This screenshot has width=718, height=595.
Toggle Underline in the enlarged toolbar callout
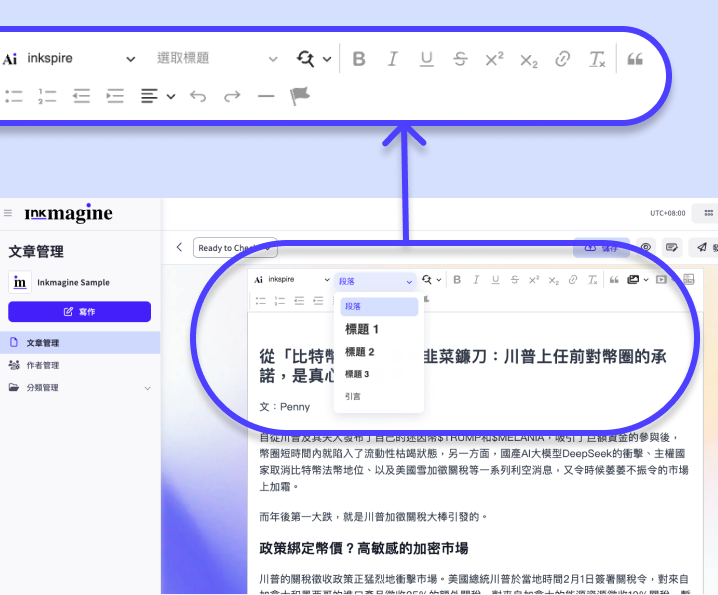[426, 59]
